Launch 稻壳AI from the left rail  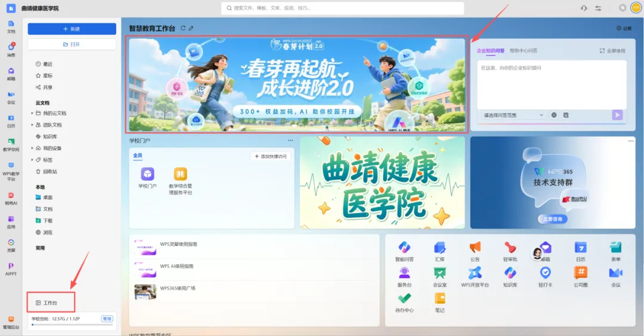pos(11,198)
